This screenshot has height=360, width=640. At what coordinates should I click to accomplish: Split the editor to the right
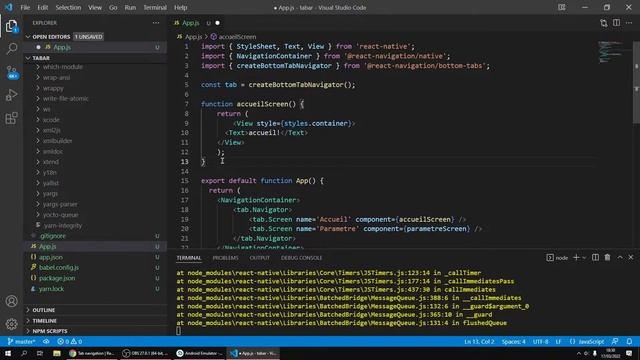(616, 23)
